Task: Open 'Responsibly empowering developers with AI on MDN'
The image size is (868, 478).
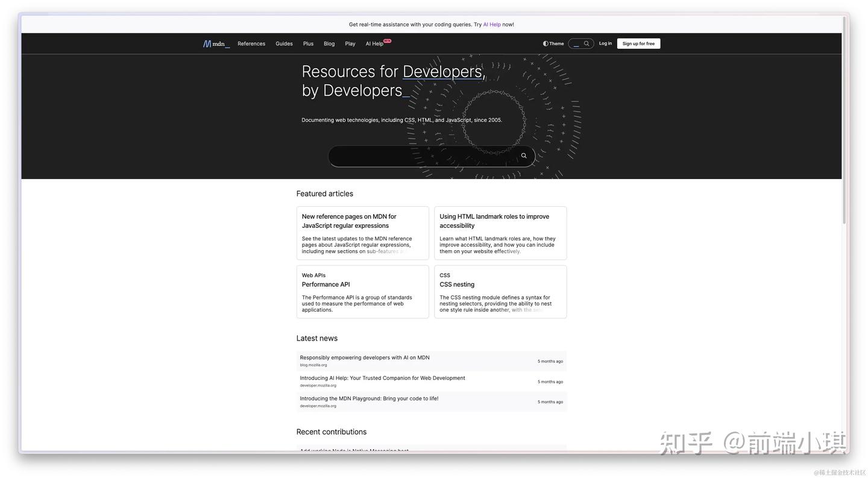Action: click(365, 357)
